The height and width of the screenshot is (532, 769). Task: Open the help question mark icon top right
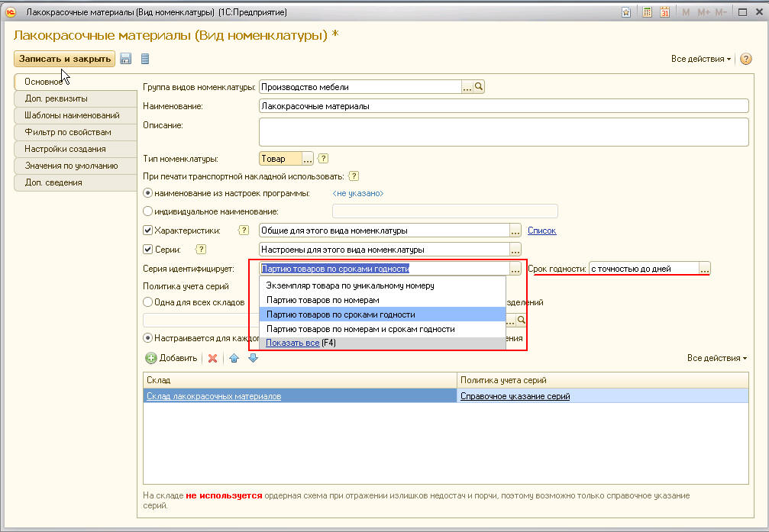point(745,59)
